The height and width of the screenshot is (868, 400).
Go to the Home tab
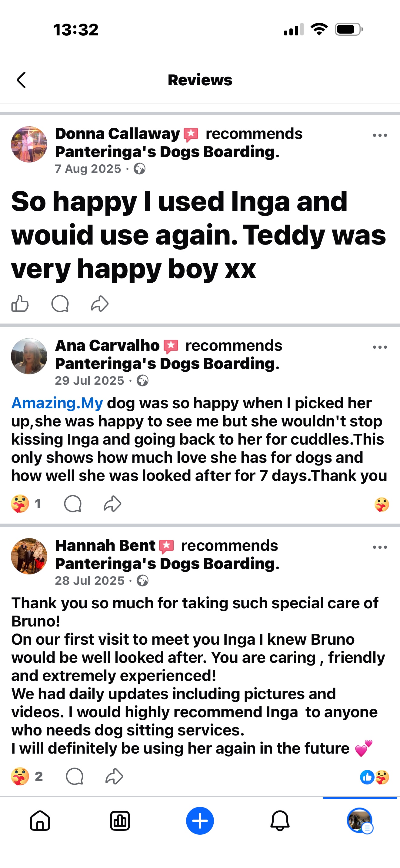(40, 821)
